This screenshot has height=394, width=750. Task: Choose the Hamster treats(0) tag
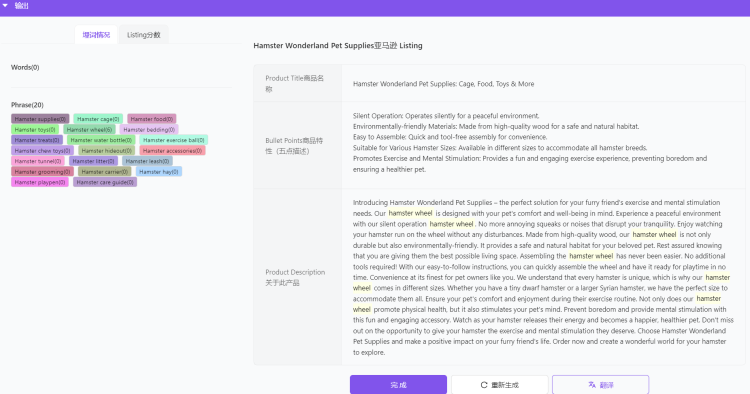pyautogui.click(x=37, y=140)
